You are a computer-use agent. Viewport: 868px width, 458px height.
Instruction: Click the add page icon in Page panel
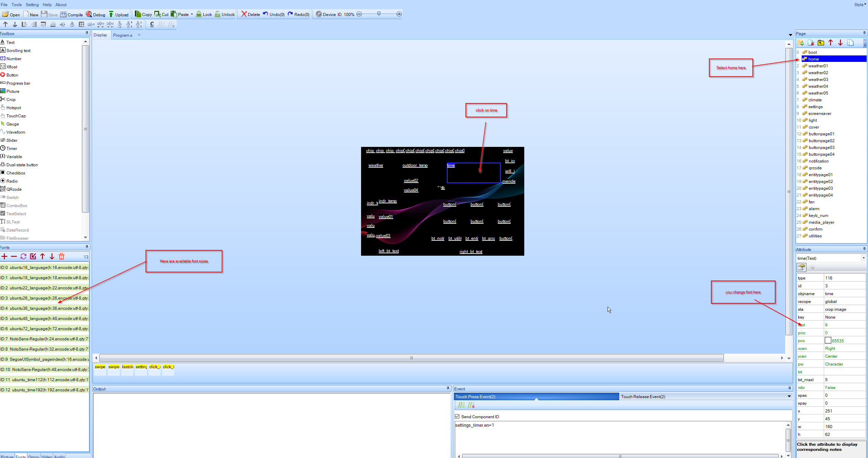[801, 43]
